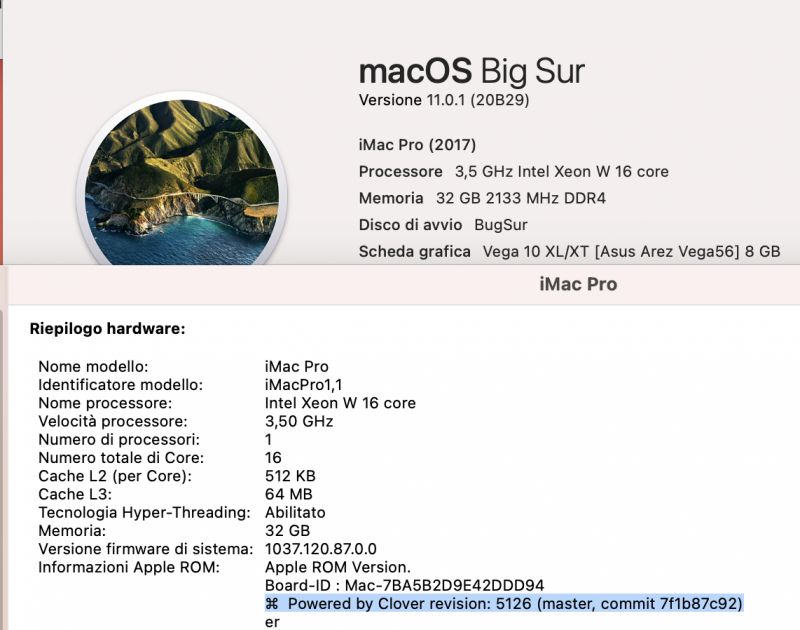Click version text 11.0.1 (20B29)
Image resolution: width=800 pixels, height=630 pixels.
(x=478, y=100)
